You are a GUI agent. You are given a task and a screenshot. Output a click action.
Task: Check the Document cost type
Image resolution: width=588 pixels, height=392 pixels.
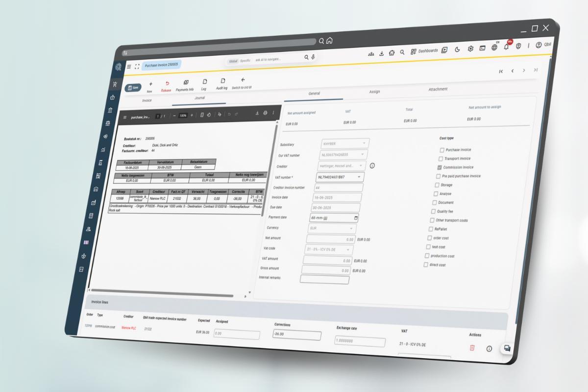(x=435, y=202)
